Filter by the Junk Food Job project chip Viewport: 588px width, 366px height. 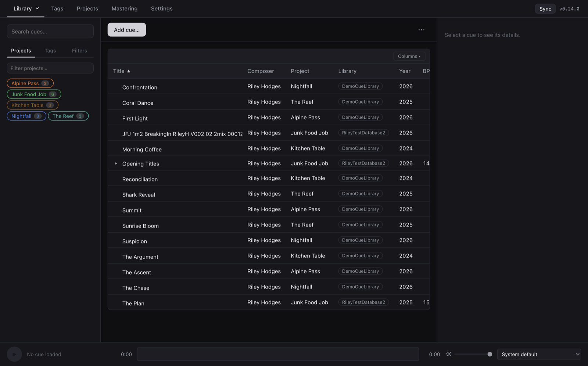(34, 94)
